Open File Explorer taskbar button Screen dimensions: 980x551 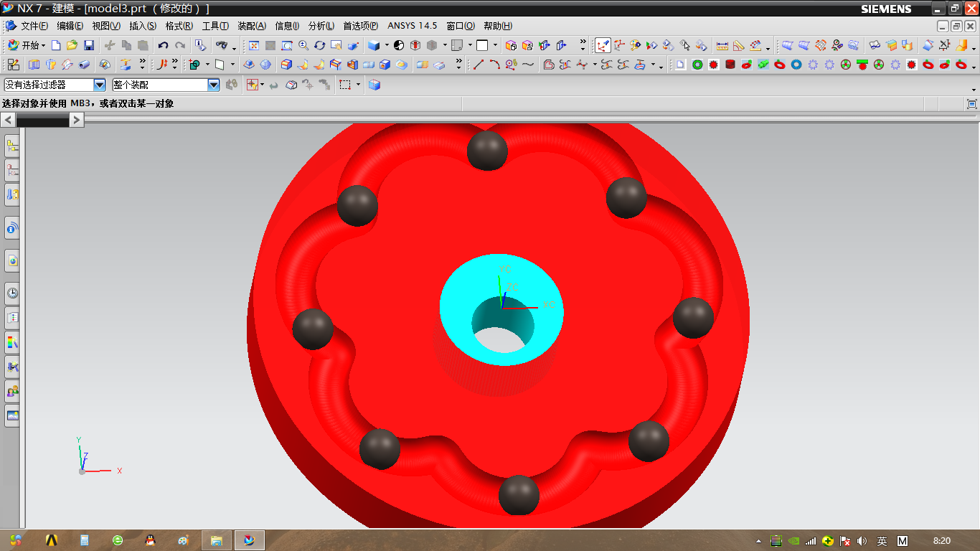tap(216, 540)
